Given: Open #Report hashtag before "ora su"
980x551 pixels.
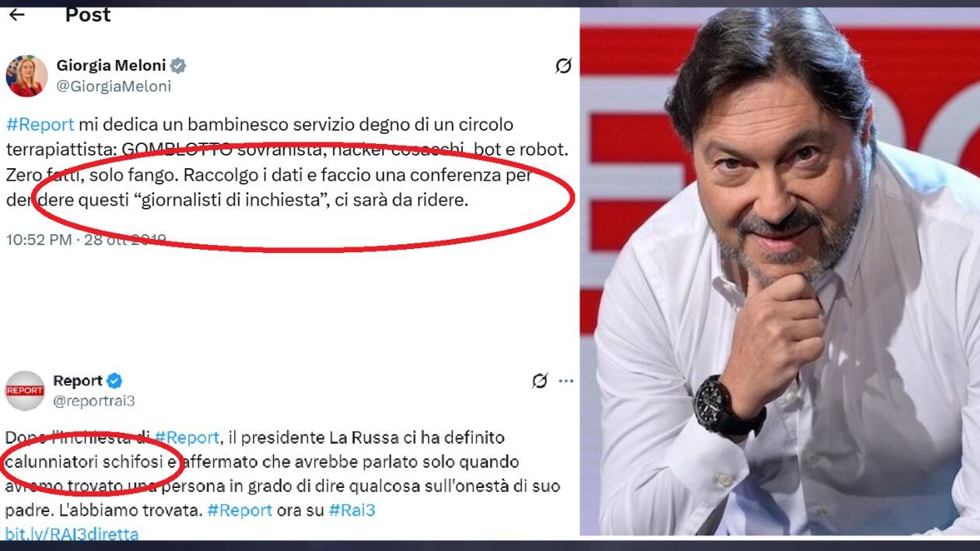Looking at the screenshot, I should coord(240,511).
